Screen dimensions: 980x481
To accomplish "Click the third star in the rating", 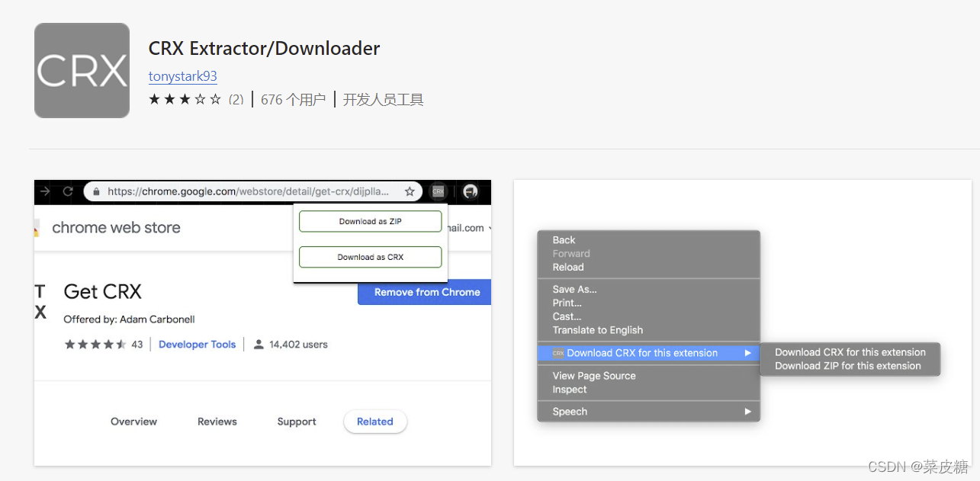I will 185,98.
